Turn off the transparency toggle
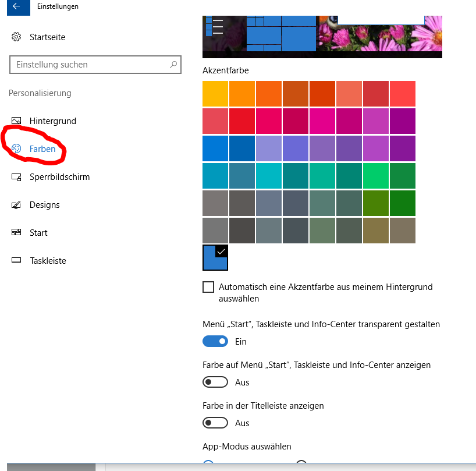The width and height of the screenshot is (476, 471). (x=215, y=341)
